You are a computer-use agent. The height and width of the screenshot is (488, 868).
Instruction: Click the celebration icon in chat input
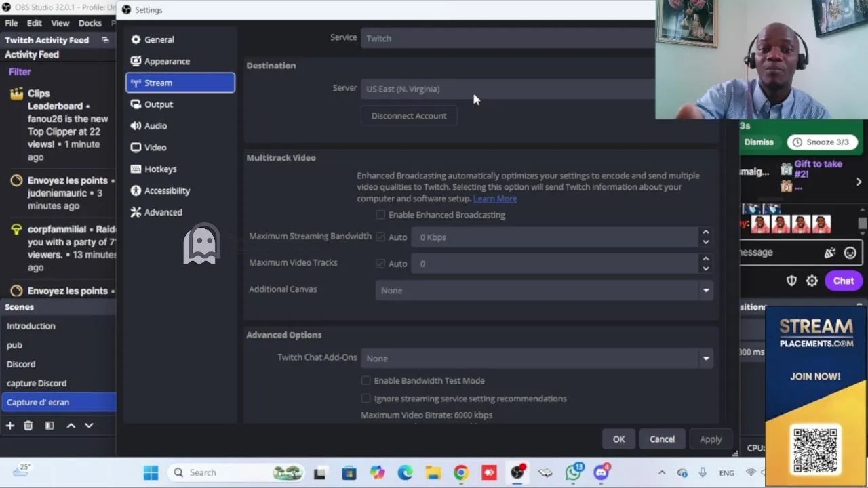click(x=830, y=253)
